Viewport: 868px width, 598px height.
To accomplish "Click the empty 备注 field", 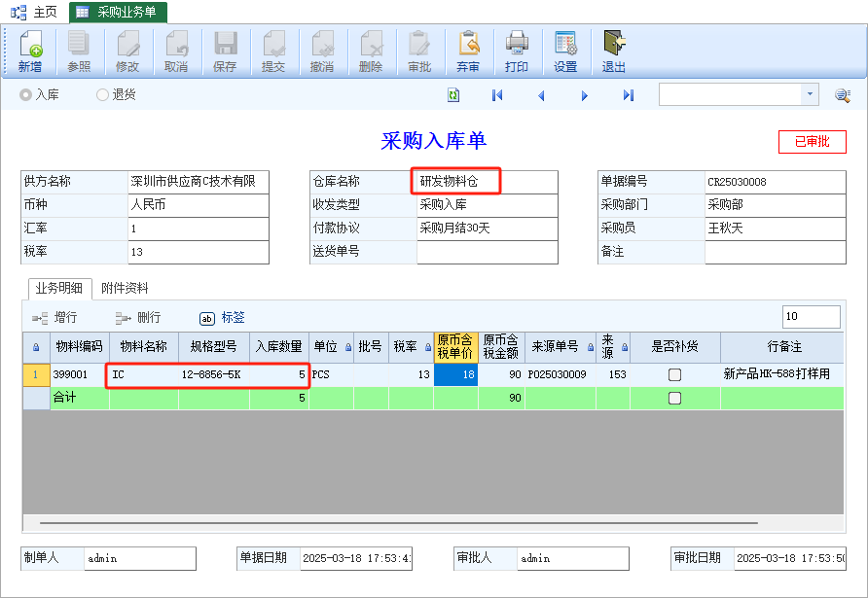I will coord(775,252).
